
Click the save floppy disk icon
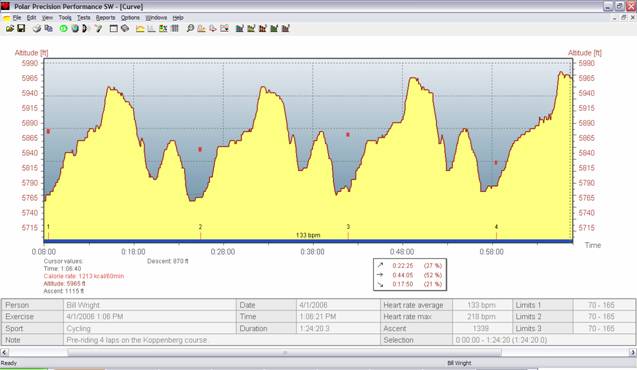click(21, 28)
